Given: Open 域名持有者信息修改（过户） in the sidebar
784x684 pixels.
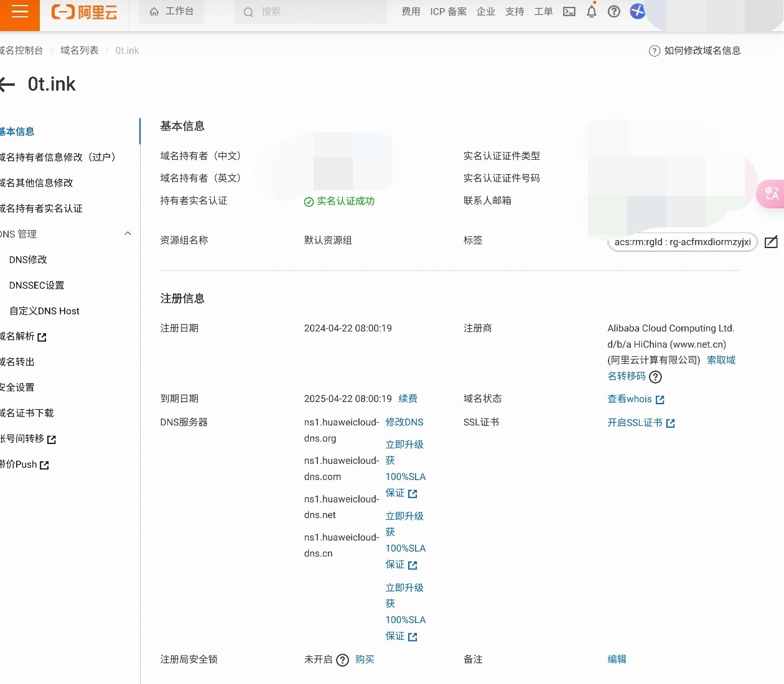Looking at the screenshot, I should pyautogui.click(x=58, y=157).
